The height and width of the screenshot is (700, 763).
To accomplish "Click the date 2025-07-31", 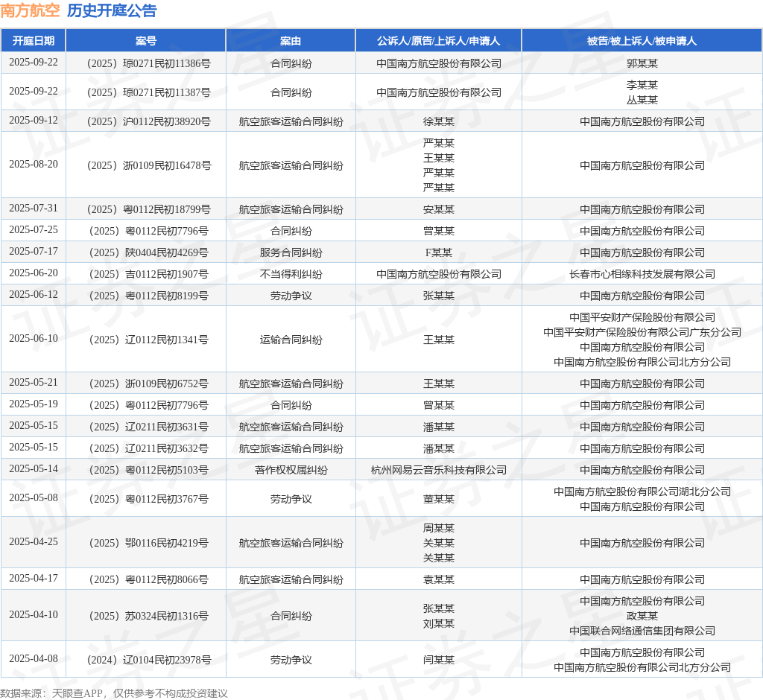I will [x=34, y=208].
